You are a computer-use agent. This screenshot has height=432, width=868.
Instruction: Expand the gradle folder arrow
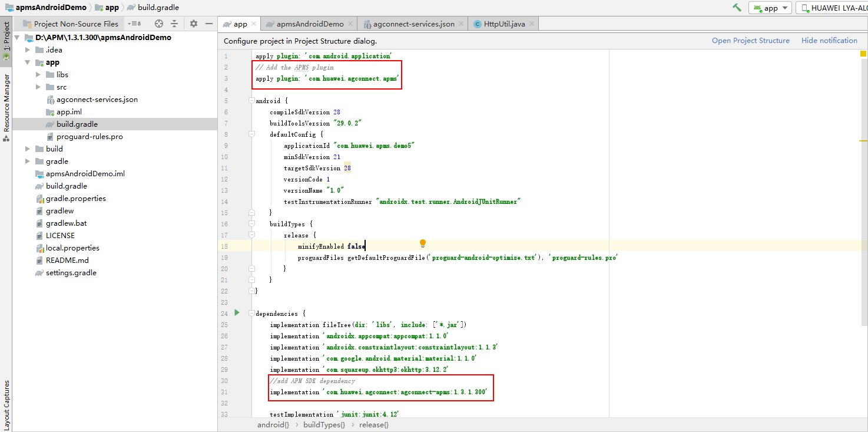point(27,161)
